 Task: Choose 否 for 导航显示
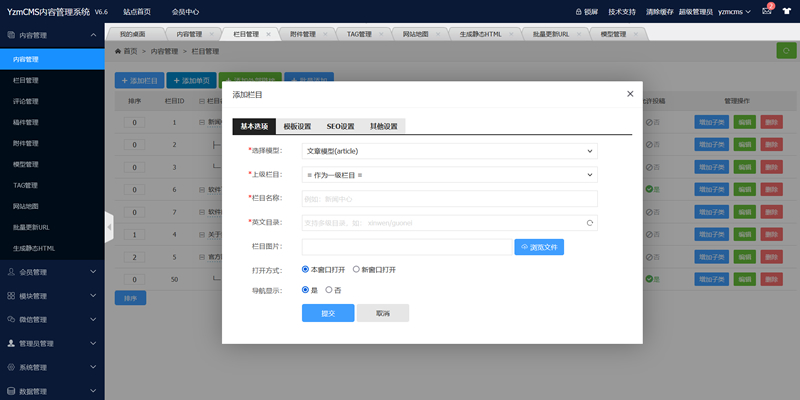tap(329, 290)
